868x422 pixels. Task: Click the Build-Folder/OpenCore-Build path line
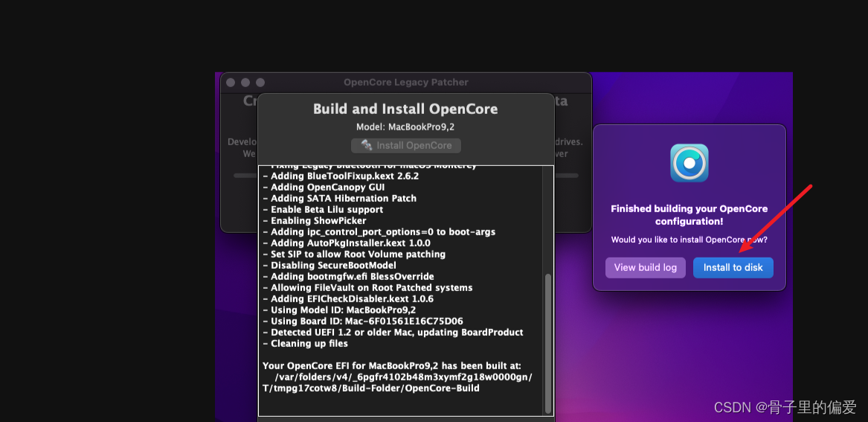tap(371, 389)
